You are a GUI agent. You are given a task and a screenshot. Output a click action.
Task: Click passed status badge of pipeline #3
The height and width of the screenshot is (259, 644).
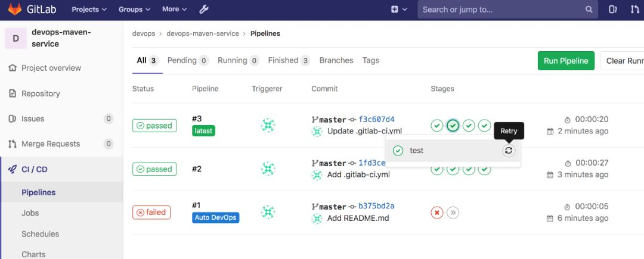154,126
